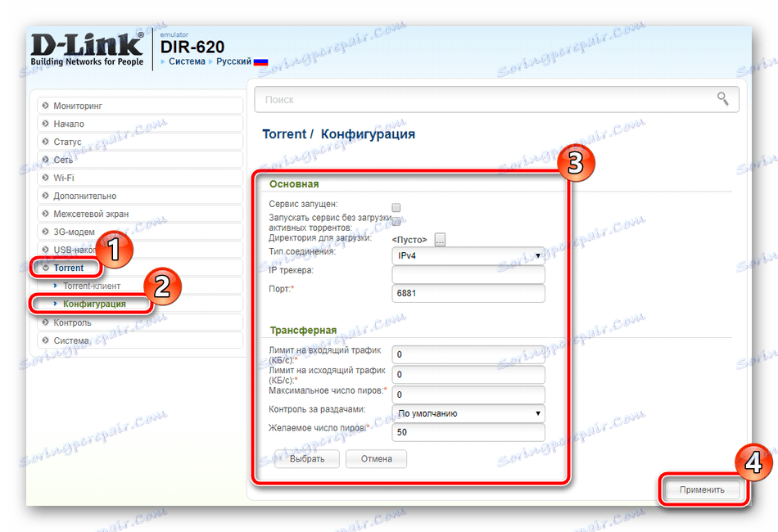Expand the Wi-Fi menu section
Image resolution: width=778 pixels, height=532 pixels.
pyautogui.click(x=140, y=178)
